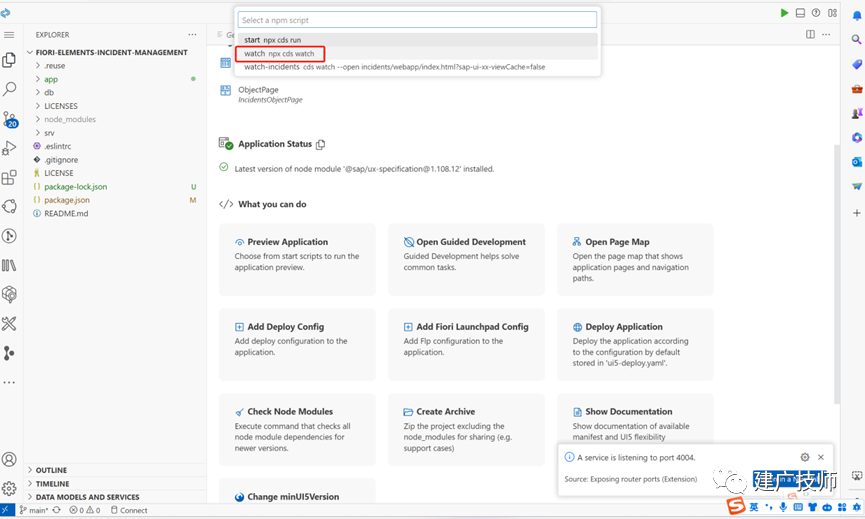The width and height of the screenshot is (865, 519).
Task: Click the Check Node Modules card
Action: [297, 429]
